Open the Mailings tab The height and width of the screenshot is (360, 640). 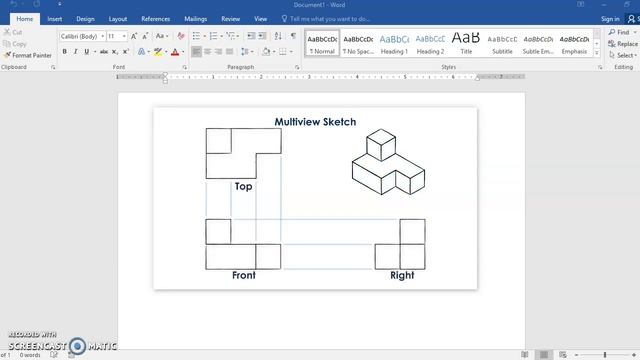pos(196,19)
